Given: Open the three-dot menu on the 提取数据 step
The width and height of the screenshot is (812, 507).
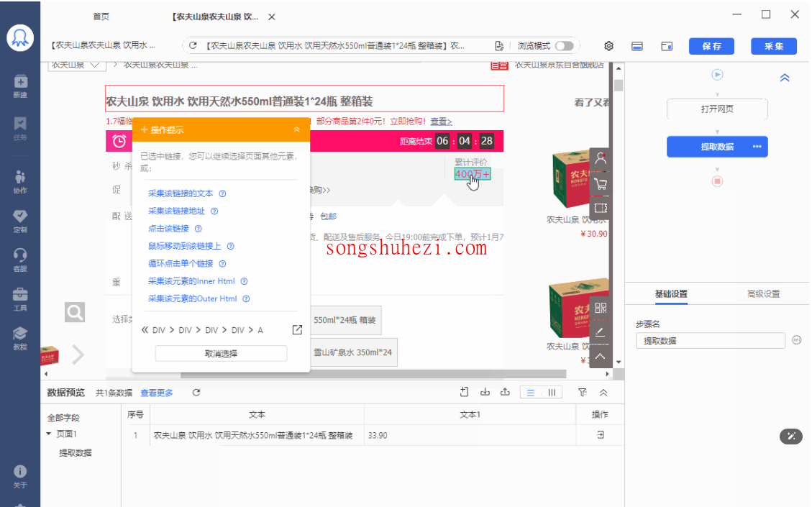Looking at the screenshot, I should pos(757,147).
